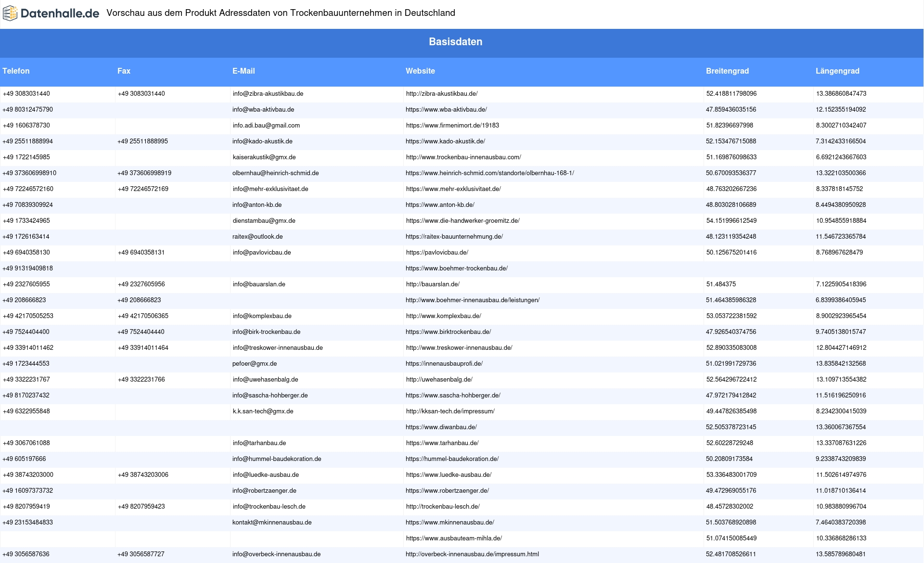Click email info@wba-aktivbau.de
The height and width of the screenshot is (563, 924).
click(263, 110)
